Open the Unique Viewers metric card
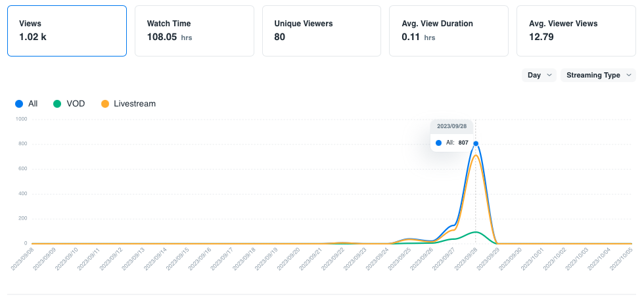Viewport: 644px width, 299px height. (321, 31)
